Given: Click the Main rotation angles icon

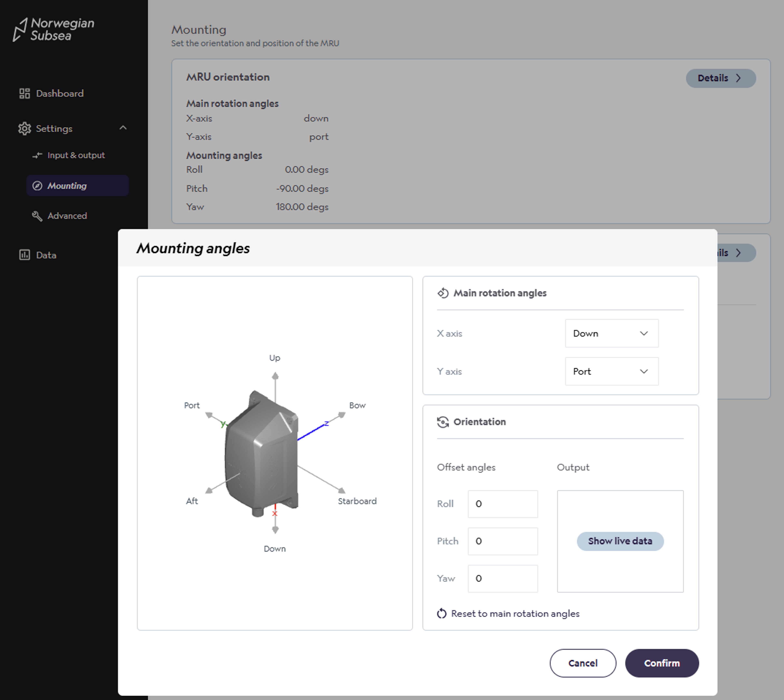Looking at the screenshot, I should [443, 293].
